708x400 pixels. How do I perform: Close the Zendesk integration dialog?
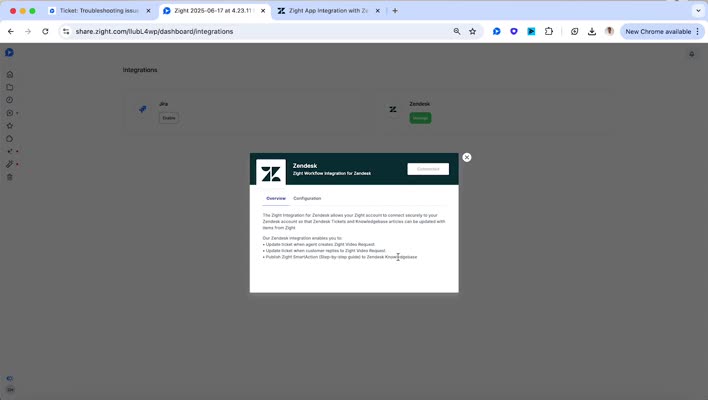point(467,157)
